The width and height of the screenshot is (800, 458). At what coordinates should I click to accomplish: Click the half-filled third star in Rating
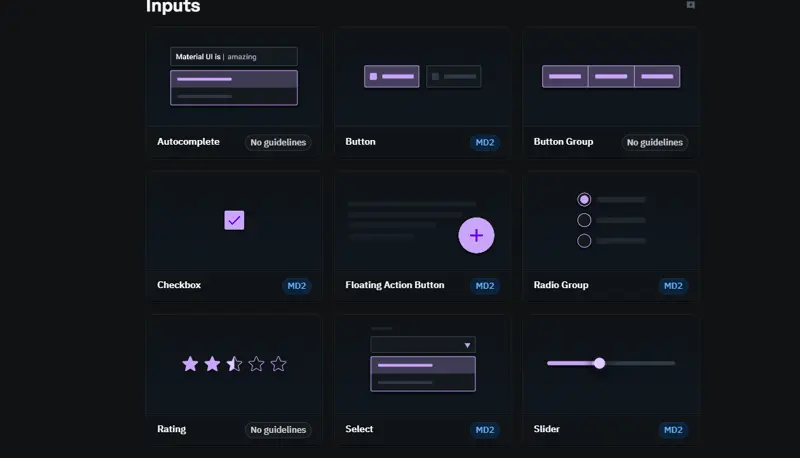(234, 364)
